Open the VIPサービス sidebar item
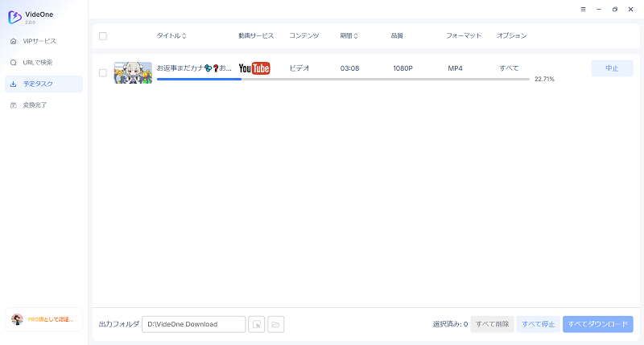This screenshot has height=345, width=644. [x=43, y=41]
